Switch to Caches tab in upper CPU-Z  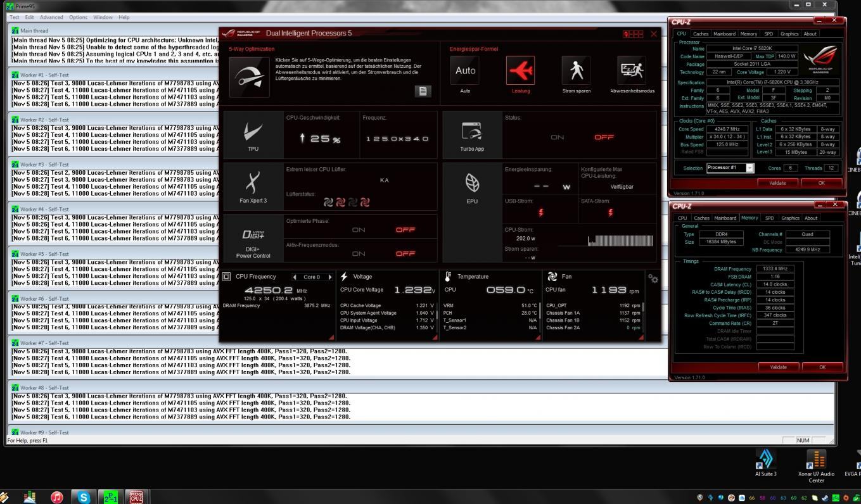pyautogui.click(x=701, y=34)
